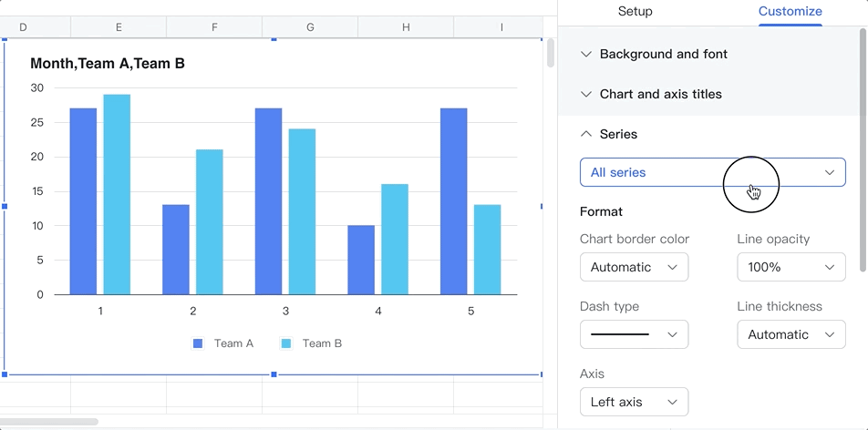Open Chart border color dropdown

(x=634, y=267)
